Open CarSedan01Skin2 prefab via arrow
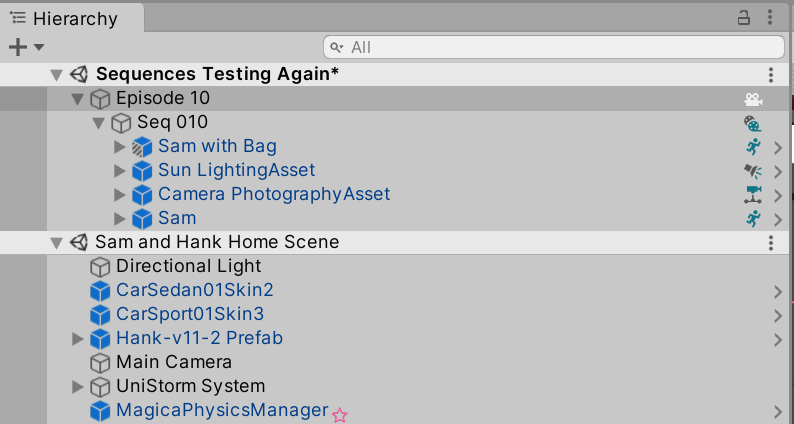 click(x=778, y=292)
